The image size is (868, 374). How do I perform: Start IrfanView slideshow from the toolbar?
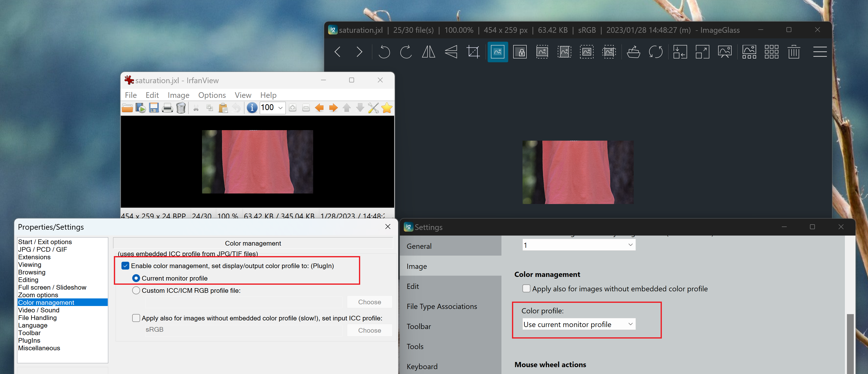[141, 108]
